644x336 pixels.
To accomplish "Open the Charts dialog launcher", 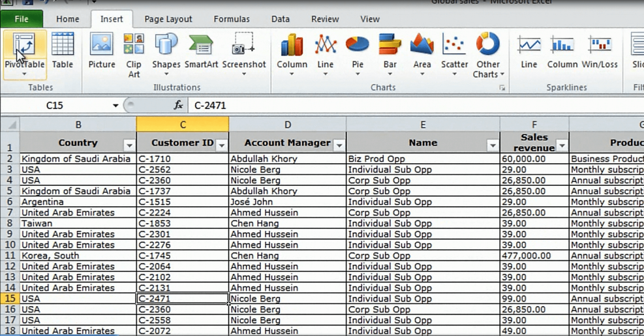I will pos(502,87).
